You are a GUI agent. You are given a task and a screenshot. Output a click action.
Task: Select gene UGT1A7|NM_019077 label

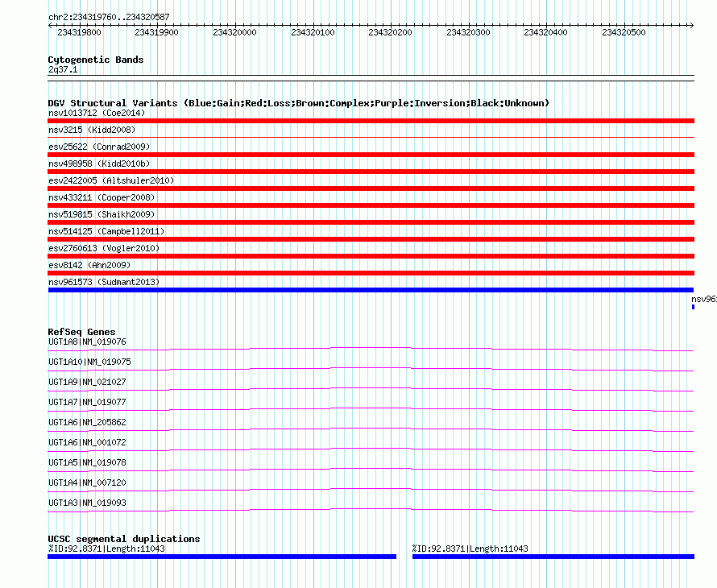point(87,403)
